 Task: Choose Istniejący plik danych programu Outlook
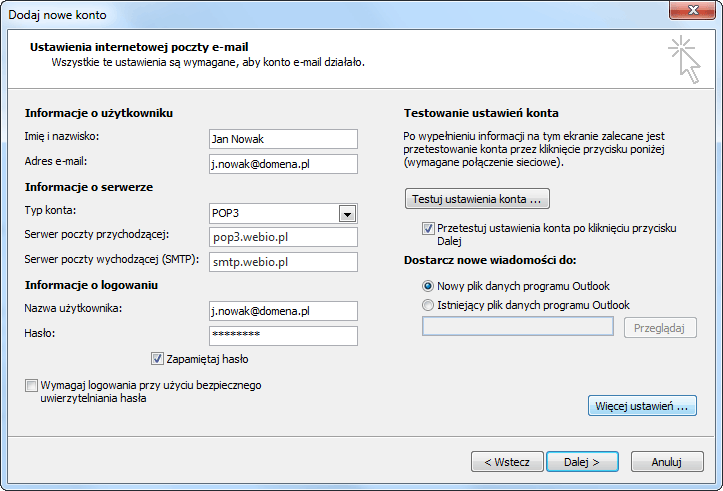pos(428,305)
